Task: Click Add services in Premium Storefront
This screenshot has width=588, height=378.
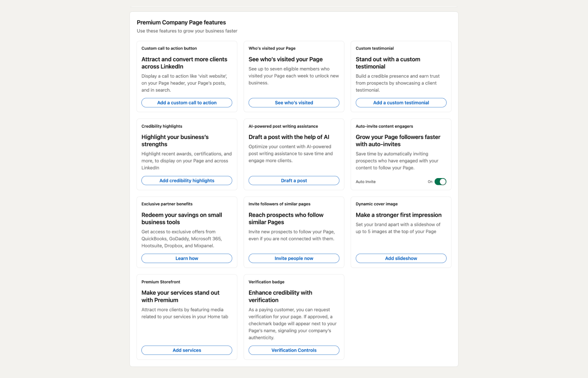Action: [186, 350]
